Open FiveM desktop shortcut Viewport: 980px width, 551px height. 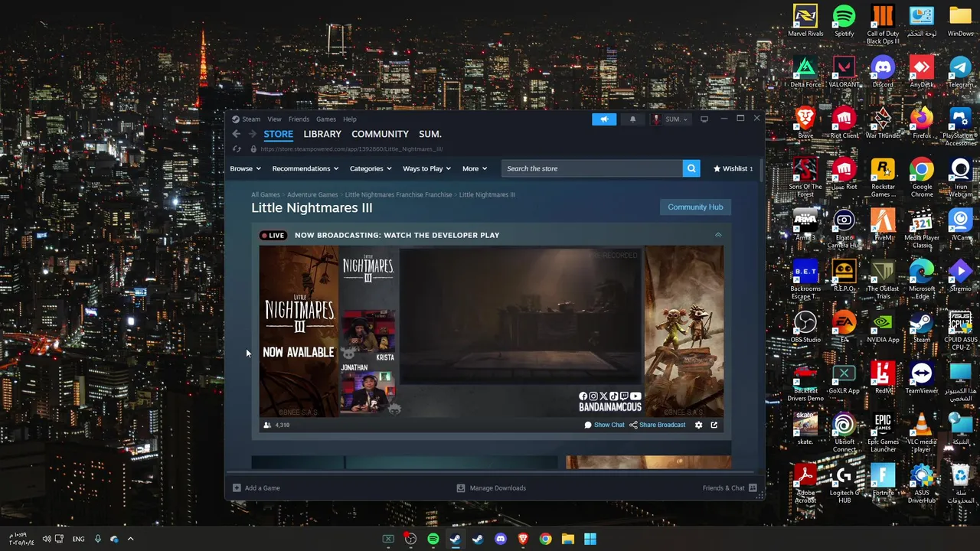[883, 225]
